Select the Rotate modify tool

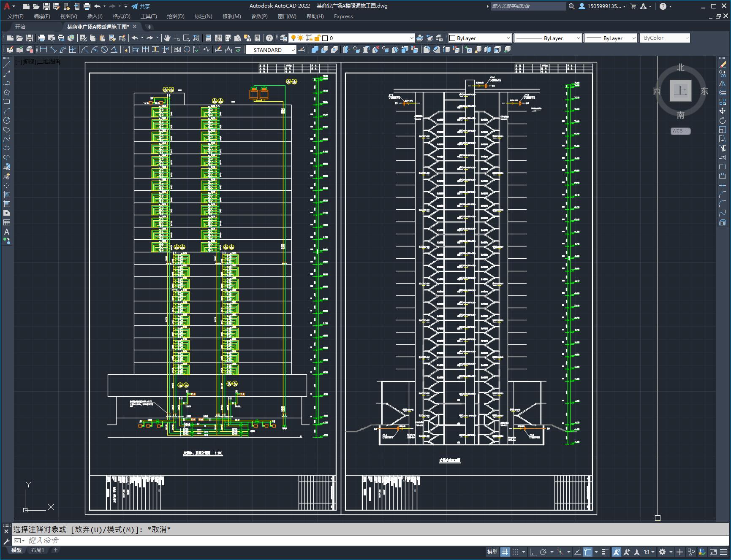pos(723,120)
